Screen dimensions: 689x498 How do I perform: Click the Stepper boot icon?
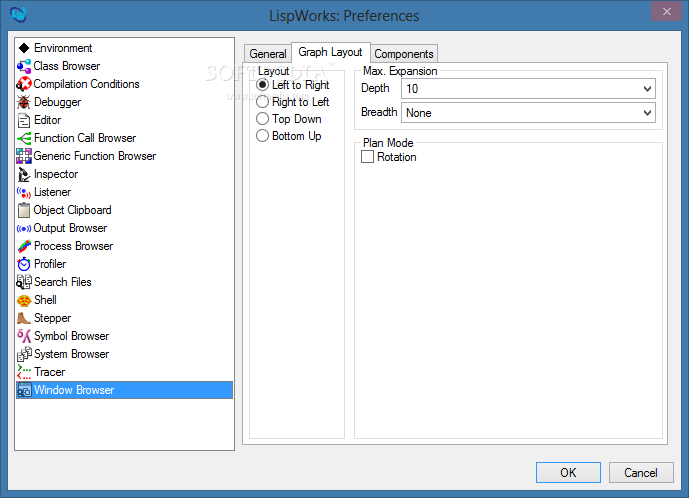(x=24, y=318)
